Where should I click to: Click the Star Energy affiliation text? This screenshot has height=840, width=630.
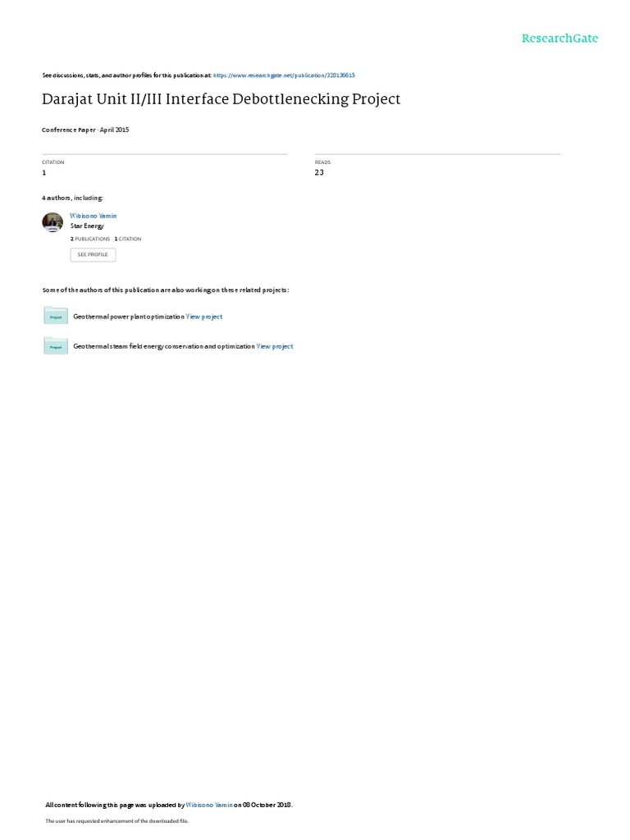87,226
